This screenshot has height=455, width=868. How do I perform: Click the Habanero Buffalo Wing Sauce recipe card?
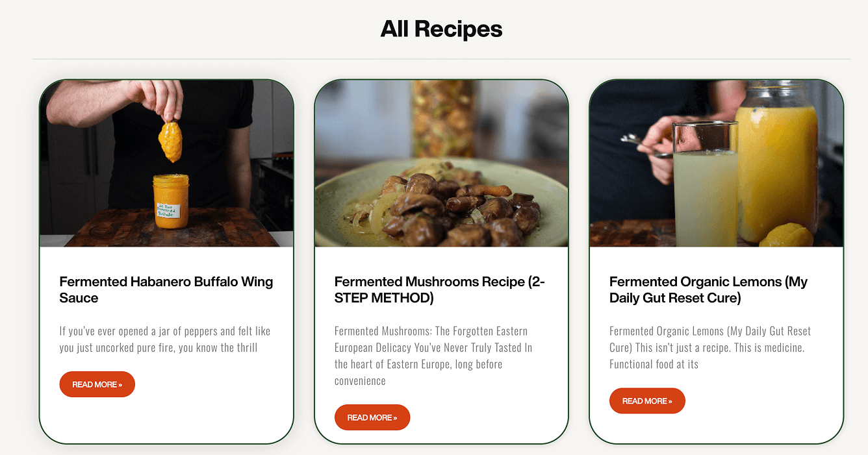[x=166, y=260]
